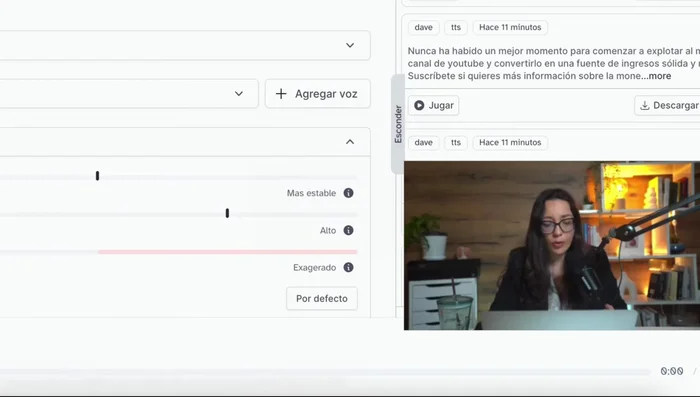
Task: Click the 0:00 playback time indicator
Action: point(672,371)
